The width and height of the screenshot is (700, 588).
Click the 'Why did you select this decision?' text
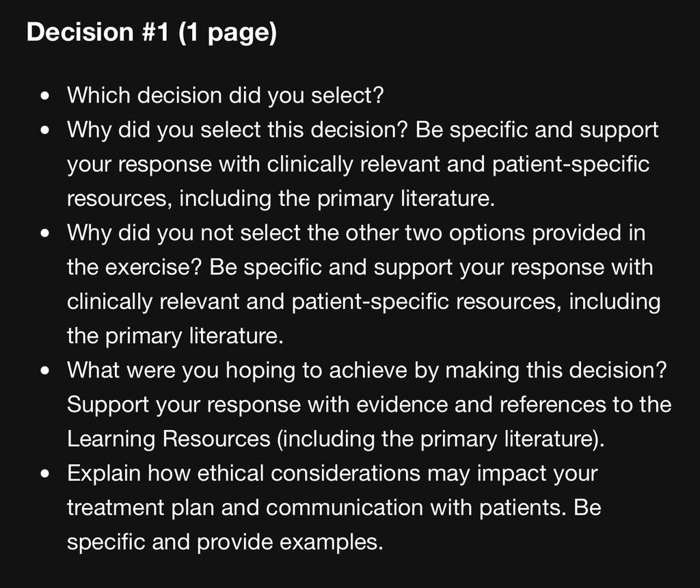tap(237, 130)
